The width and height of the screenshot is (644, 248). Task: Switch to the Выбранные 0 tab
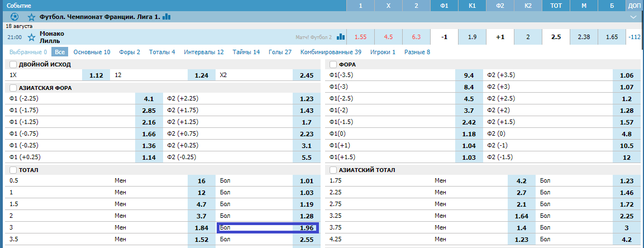pyautogui.click(x=28, y=52)
